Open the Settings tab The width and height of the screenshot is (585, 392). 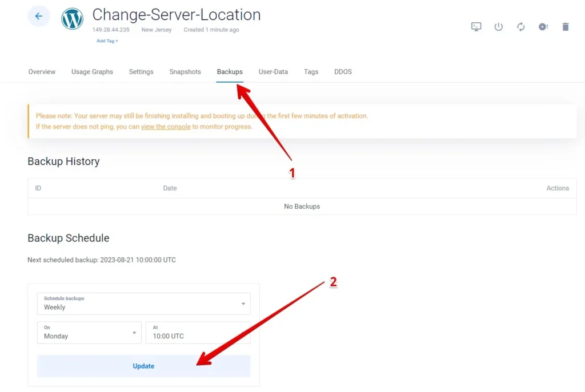click(141, 71)
